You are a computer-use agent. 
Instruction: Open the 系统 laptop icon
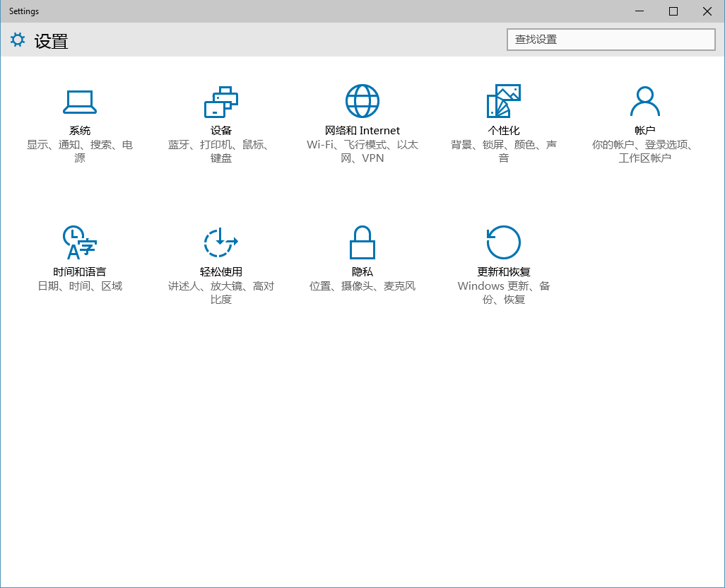coord(80,102)
